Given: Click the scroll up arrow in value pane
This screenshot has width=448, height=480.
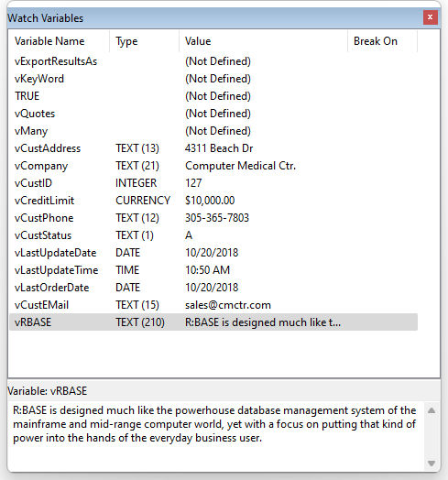Looking at the screenshot, I should (432, 410).
